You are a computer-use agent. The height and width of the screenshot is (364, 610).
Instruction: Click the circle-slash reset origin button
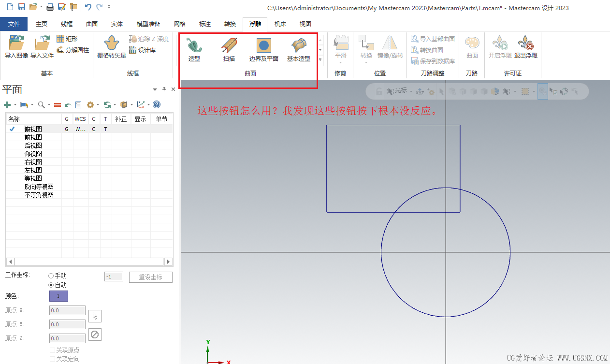point(95,335)
